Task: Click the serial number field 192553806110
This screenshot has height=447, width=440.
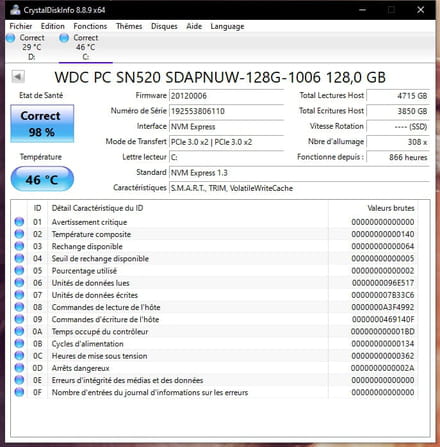Action: coord(227,111)
